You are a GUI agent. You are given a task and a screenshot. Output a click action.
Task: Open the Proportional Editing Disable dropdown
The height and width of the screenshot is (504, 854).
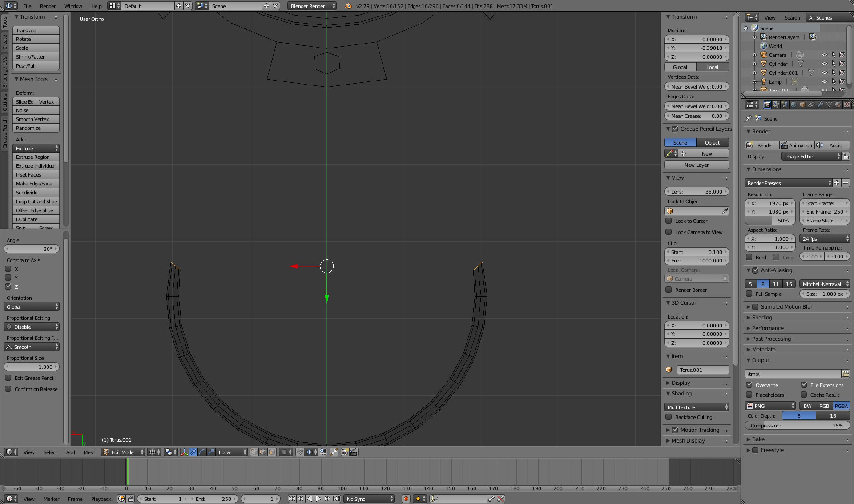coord(32,327)
